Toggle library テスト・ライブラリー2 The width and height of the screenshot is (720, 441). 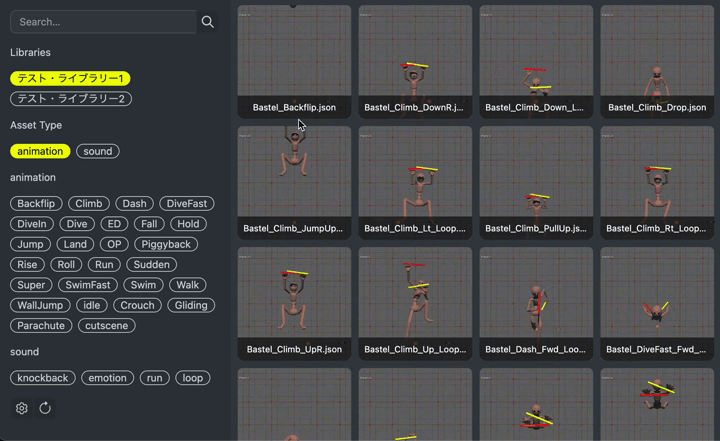tap(71, 99)
